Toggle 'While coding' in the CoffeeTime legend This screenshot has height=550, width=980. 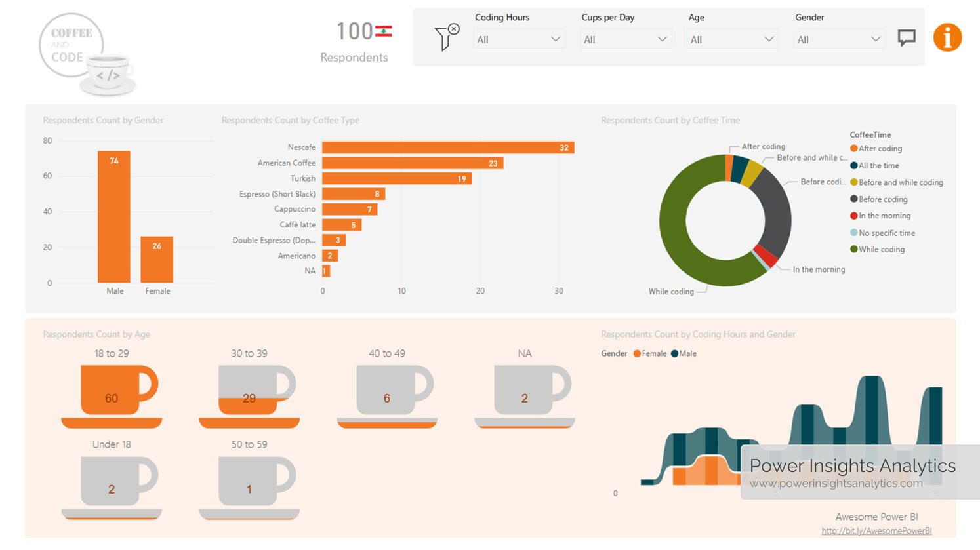point(877,249)
